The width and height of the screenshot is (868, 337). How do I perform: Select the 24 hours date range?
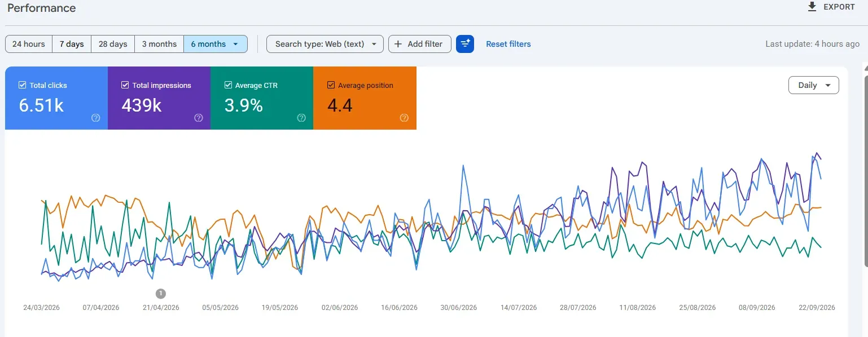pos(29,44)
